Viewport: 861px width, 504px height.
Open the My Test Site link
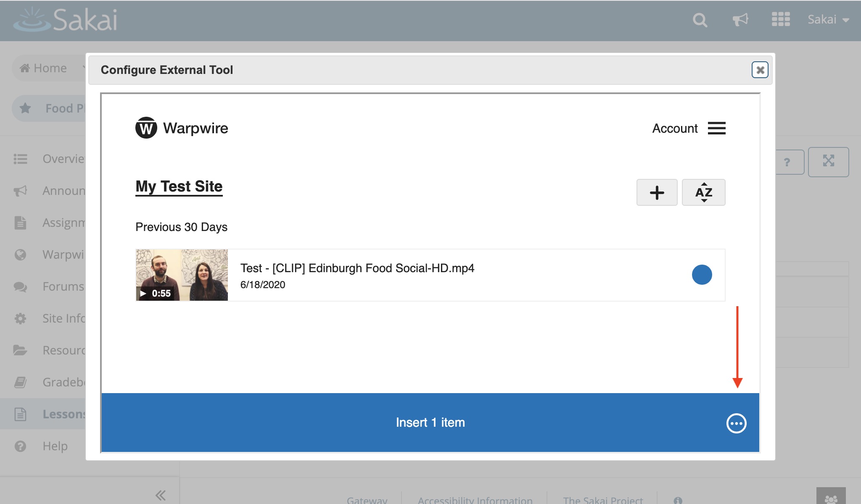179,186
